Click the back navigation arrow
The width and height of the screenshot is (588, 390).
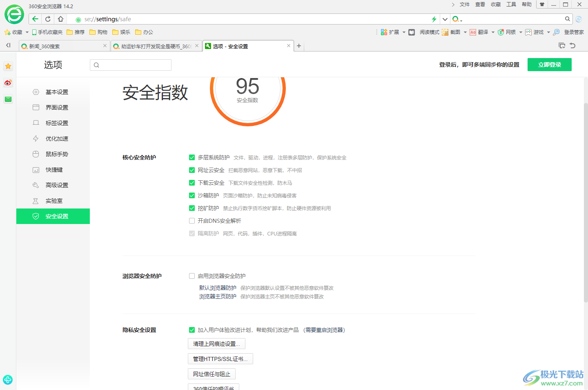click(35, 19)
